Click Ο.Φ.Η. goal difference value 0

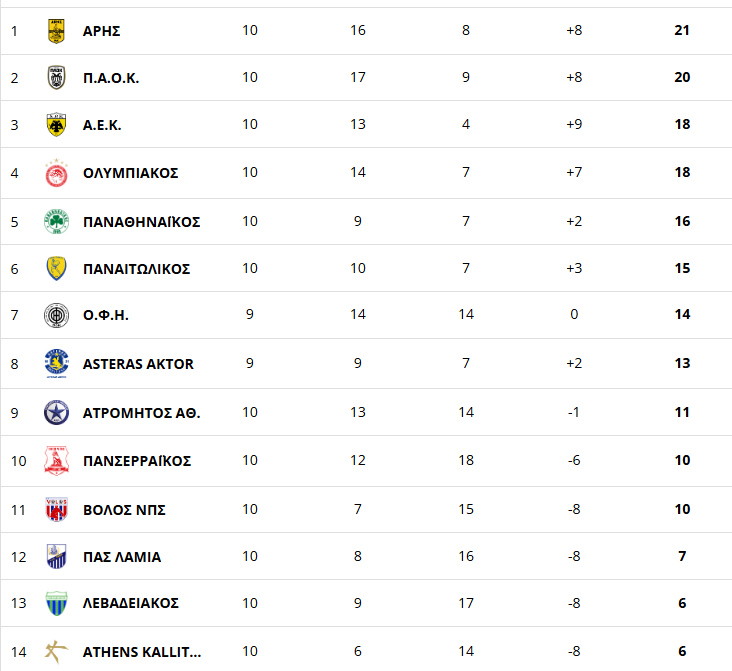[574, 314]
